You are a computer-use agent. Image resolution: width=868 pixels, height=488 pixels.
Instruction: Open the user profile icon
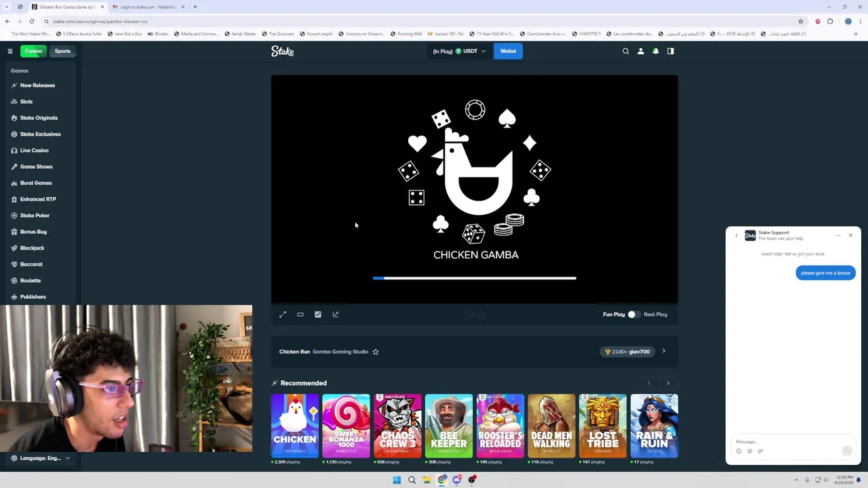641,51
